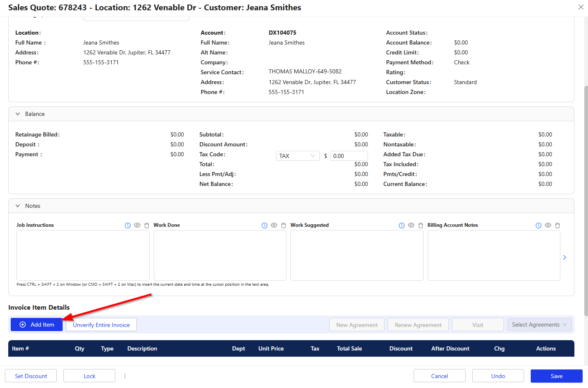This screenshot has height=388, width=588.
Task: Click the Payment Method value Check
Action: click(x=462, y=62)
